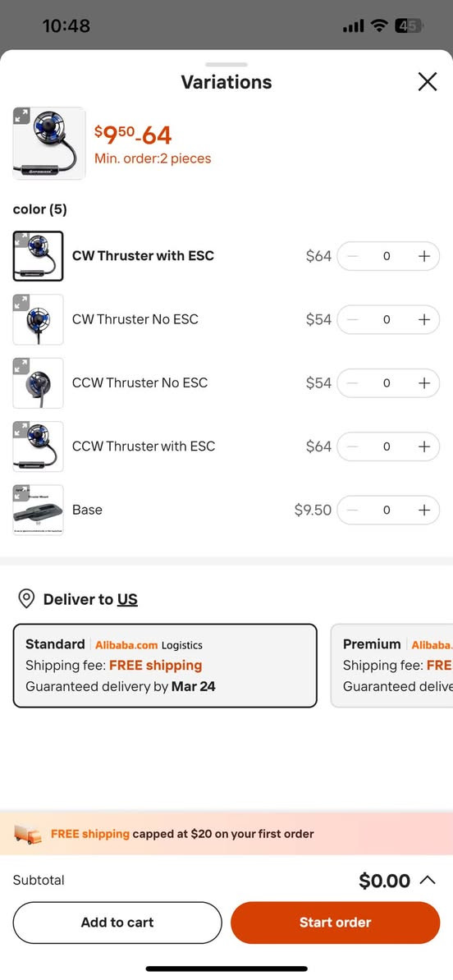Increase CW Thruster with ESC quantity
The height and width of the screenshot is (980, 453).
click(x=423, y=256)
